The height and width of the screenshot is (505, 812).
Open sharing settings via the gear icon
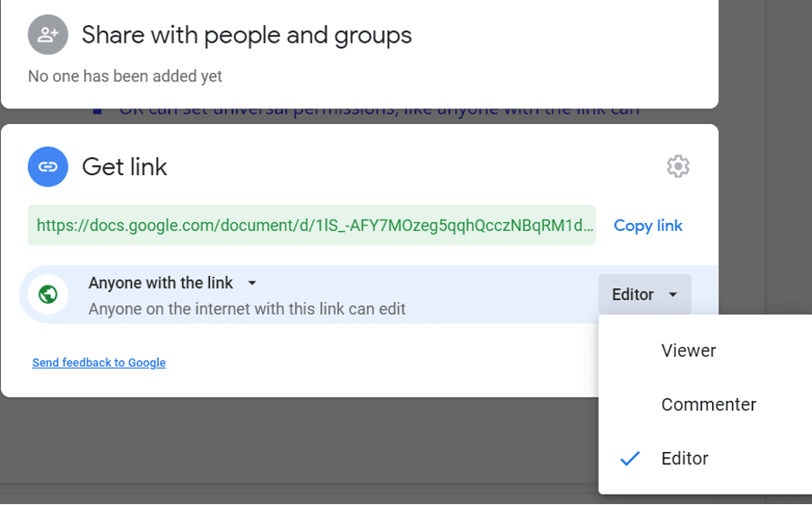(x=678, y=166)
